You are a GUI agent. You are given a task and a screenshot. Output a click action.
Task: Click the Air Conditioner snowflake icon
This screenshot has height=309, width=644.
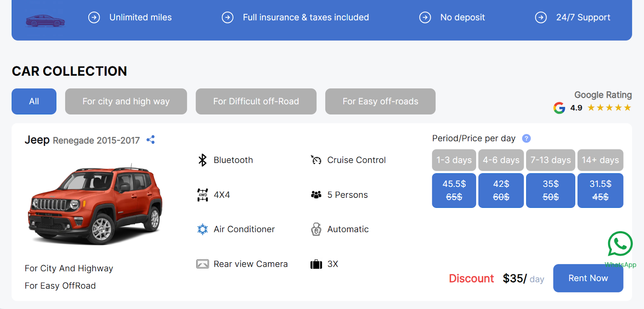pos(202,229)
